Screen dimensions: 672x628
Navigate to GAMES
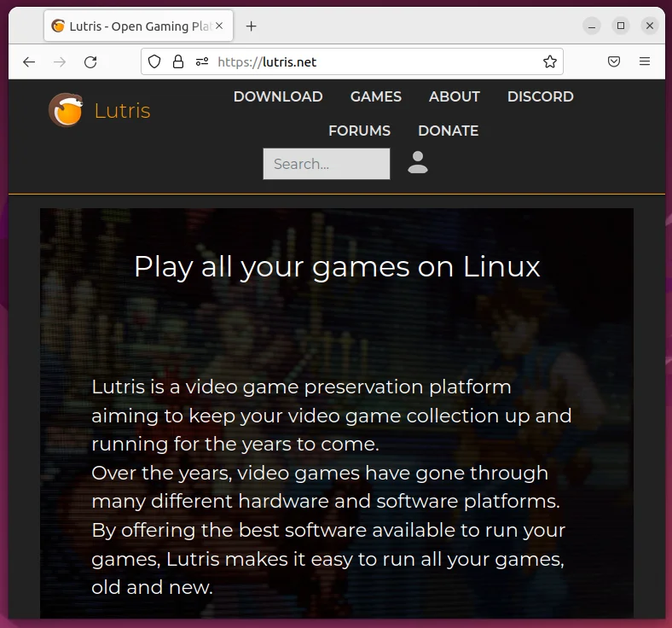376,96
